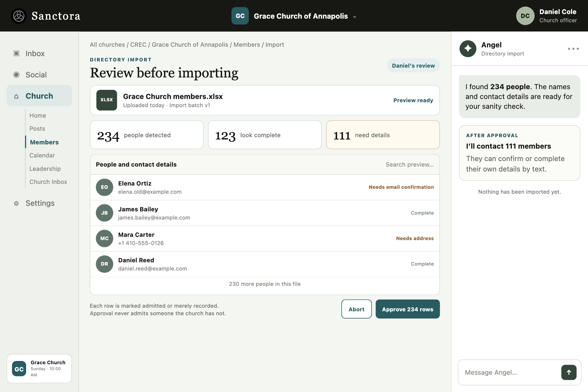Click Members breadcrumb link
Screen dimensions: 588x392
tap(247, 45)
